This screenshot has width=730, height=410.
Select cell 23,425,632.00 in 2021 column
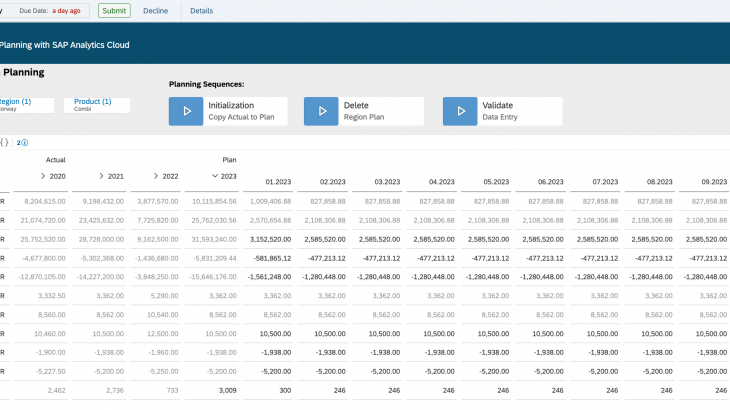pos(101,220)
